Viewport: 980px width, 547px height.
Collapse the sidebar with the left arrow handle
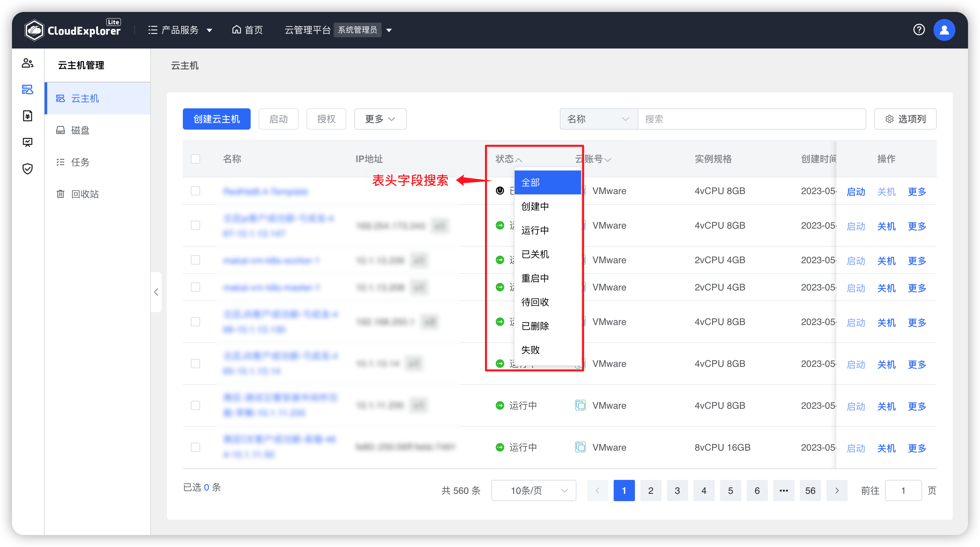click(x=156, y=292)
